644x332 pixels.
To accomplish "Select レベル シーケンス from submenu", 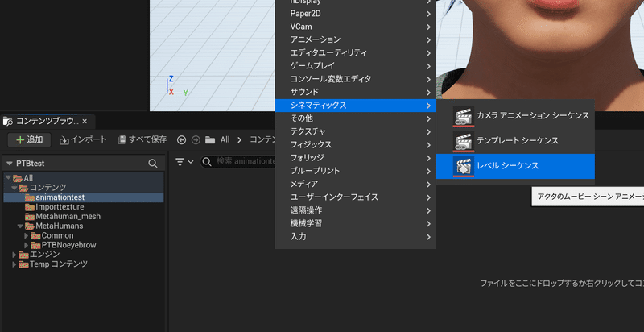I will click(x=515, y=167).
